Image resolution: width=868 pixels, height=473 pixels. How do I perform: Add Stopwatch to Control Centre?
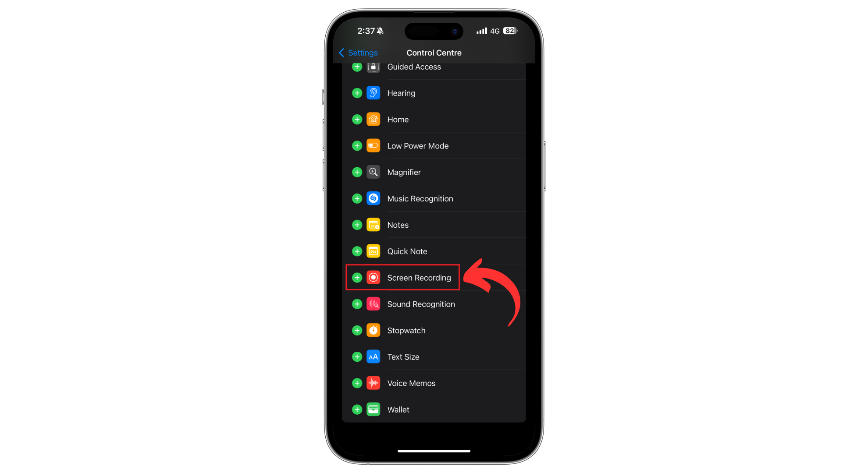tap(356, 330)
